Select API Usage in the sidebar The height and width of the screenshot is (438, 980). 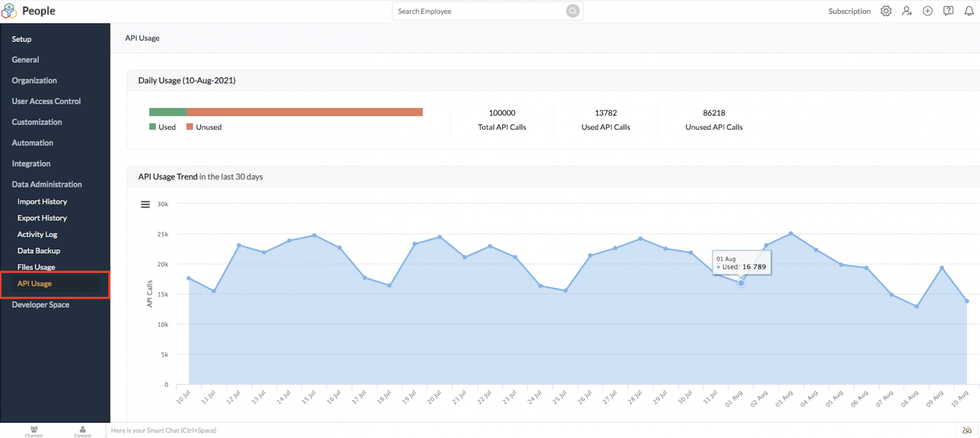click(x=35, y=284)
